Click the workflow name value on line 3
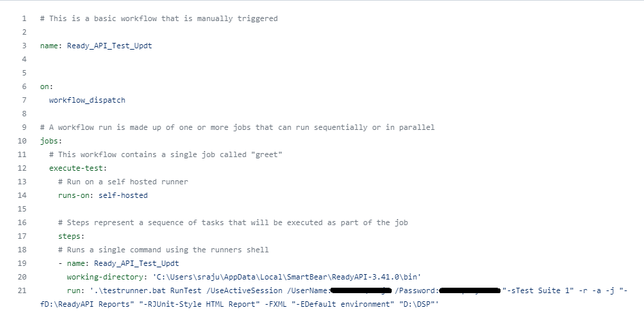 [x=105, y=46]
